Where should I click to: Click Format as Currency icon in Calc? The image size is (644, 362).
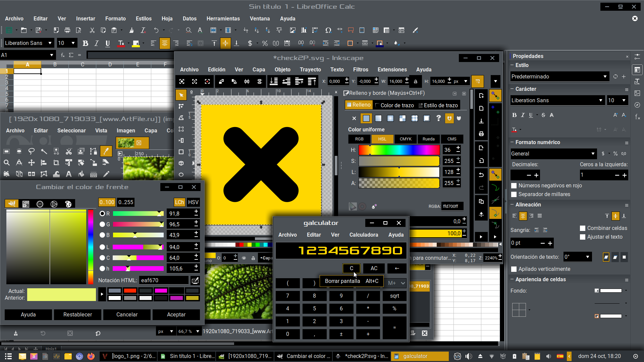tap(250, 43)
